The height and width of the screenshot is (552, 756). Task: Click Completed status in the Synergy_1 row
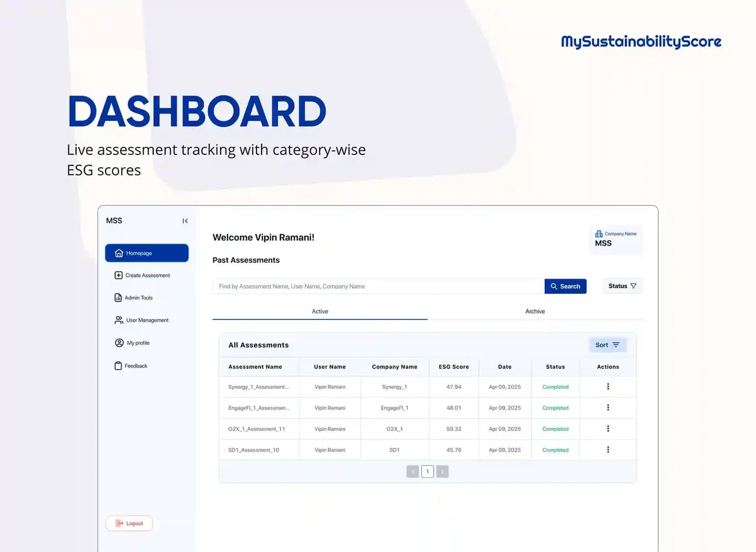click(x=555, y=387)
